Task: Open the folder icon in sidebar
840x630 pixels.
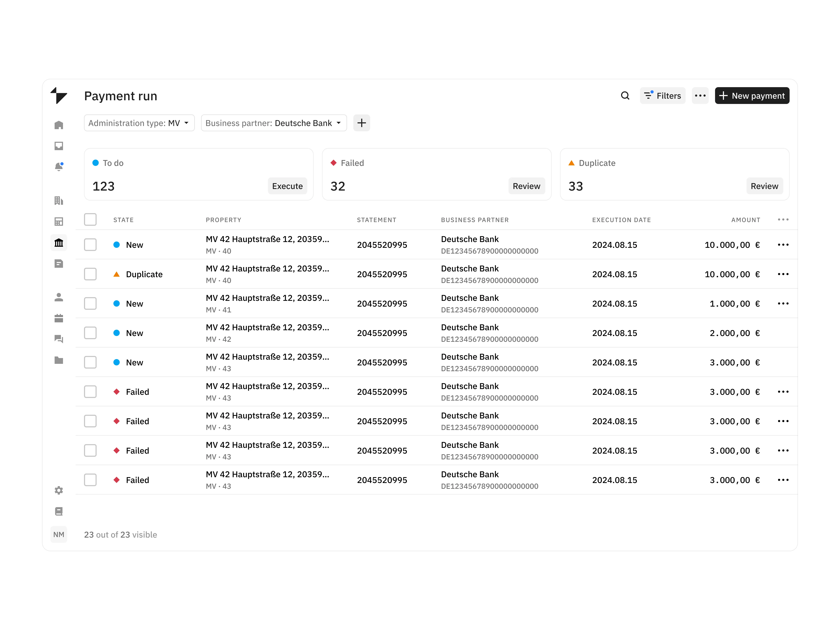Action: tap(59, 360)
